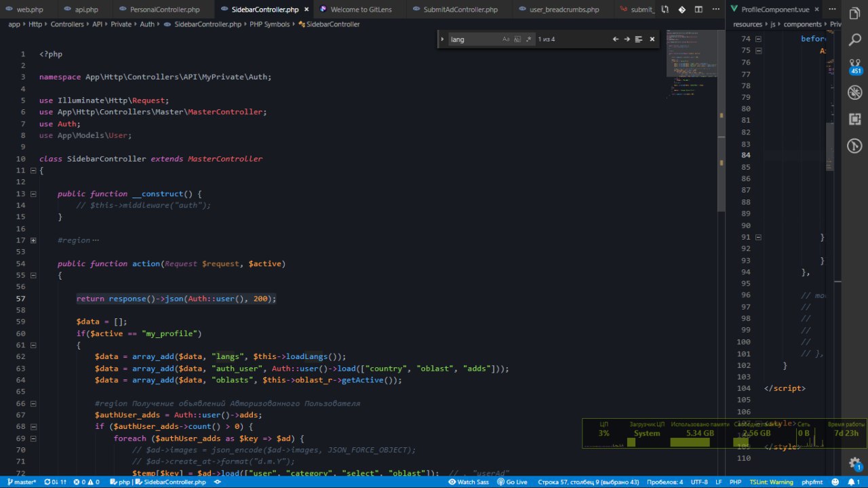Image resolution: width=868 pixels, height=488 pixels.
Task: Click the Split Editor icon
Action: tap(698, 10)
